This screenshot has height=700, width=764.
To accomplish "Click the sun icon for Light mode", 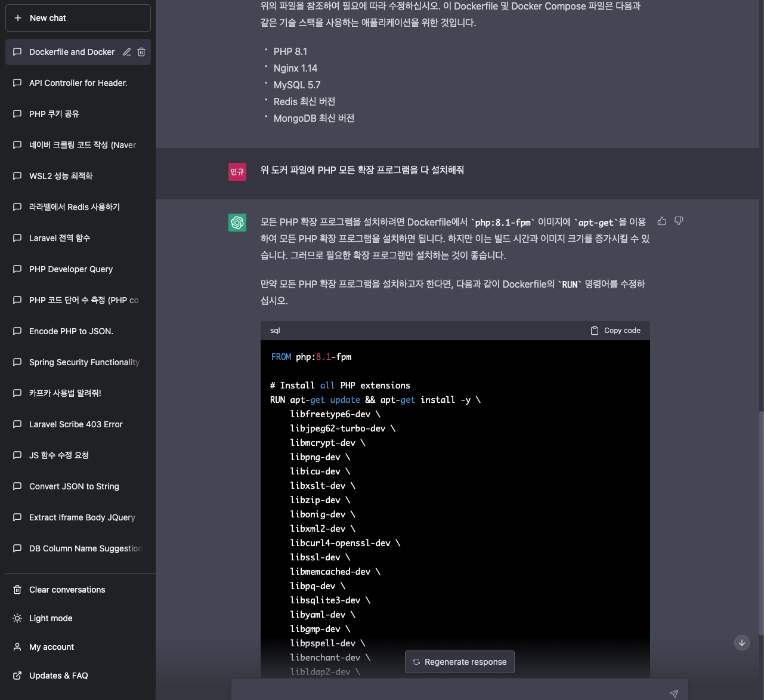I will click(x=17, y=618).
